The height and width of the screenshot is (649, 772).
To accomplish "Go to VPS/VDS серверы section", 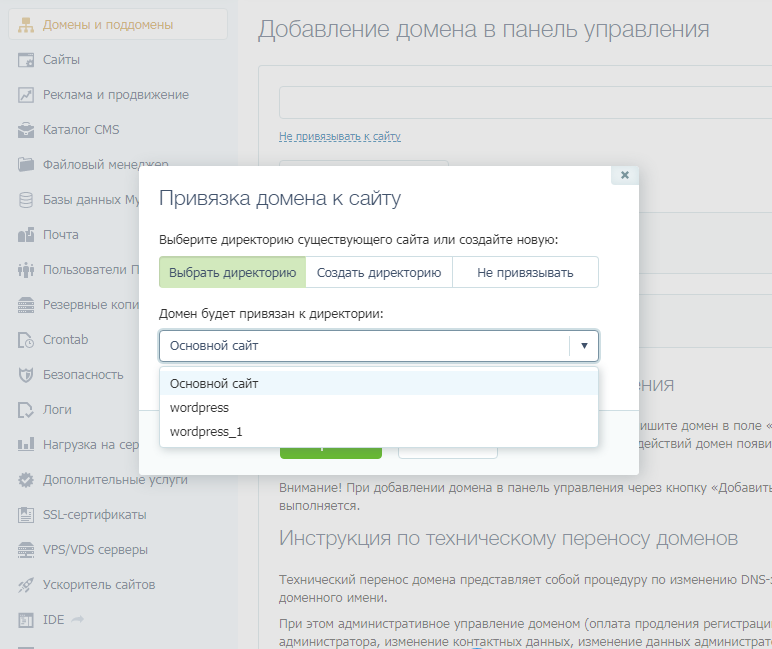I will coord(95,550).
